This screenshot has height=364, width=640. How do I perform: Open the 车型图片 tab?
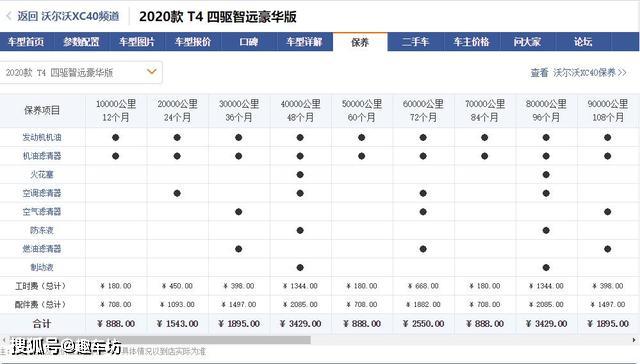pyautogui.click(x=137, y=42)
